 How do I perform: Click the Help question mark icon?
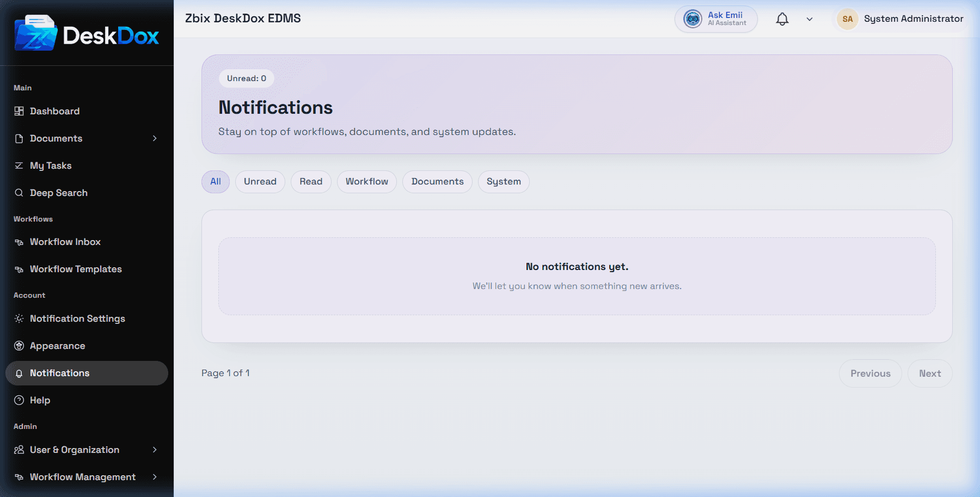click(x=19, y=400)
